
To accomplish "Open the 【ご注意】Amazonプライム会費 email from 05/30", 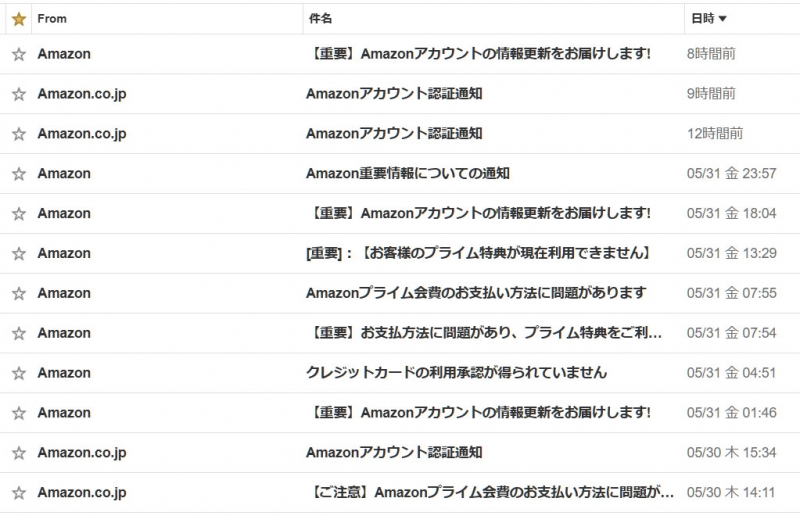I will pyautogui.click(x=488, y=493).
